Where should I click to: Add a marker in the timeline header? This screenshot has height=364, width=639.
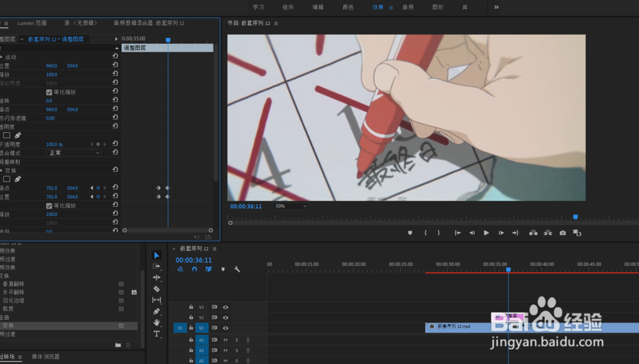click(x=223, y=269)
